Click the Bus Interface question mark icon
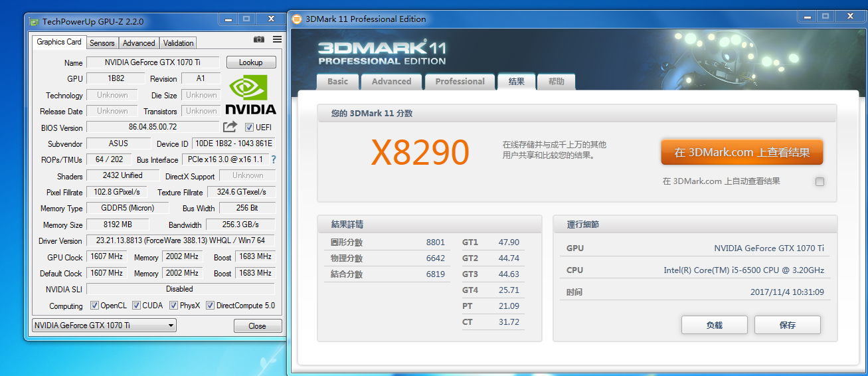 tap(274, 159)
